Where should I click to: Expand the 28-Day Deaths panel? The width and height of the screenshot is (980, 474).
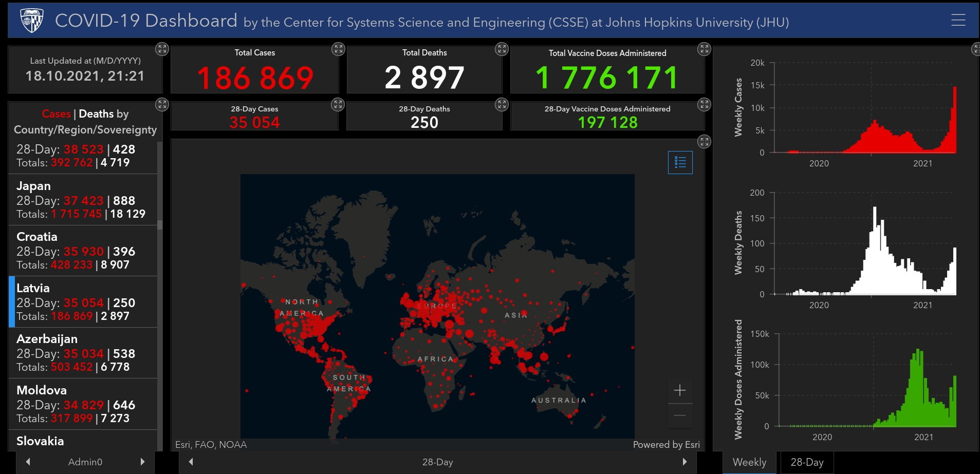pyautogui.click(x=502, y=105)
